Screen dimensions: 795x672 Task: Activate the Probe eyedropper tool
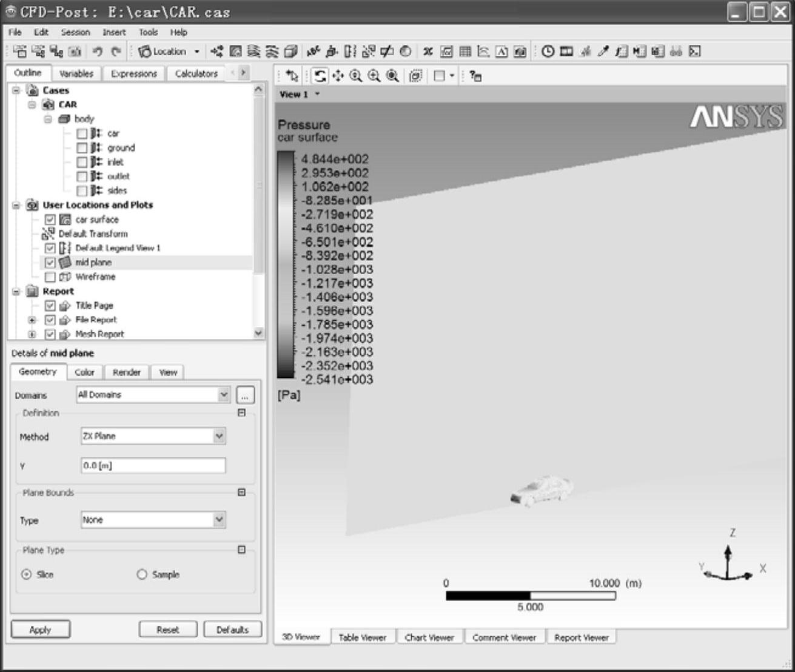(603, 52)
